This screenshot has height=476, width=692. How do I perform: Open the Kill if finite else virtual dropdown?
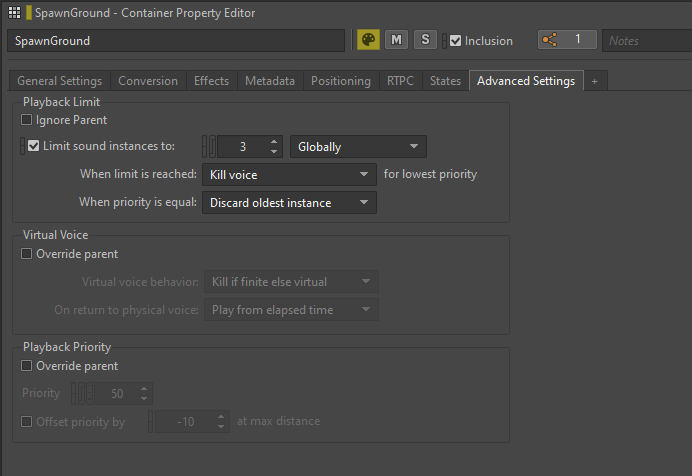pos(291,281)
